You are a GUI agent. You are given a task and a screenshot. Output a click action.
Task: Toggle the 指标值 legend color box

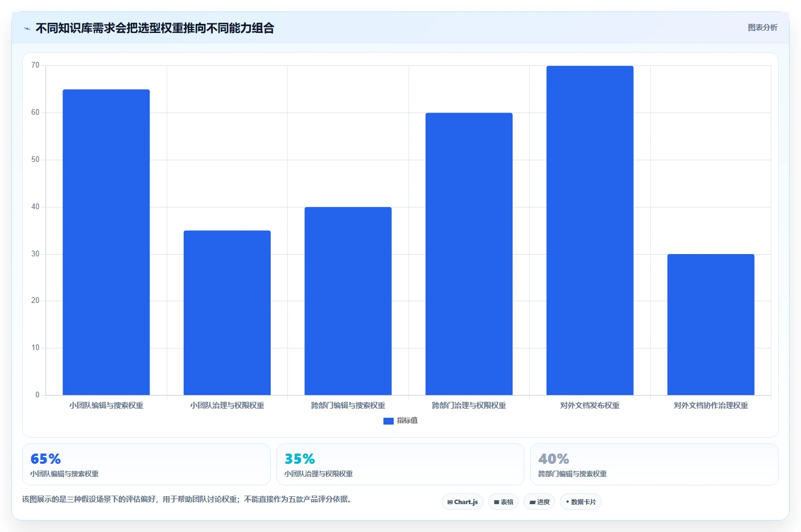[389, 421]
